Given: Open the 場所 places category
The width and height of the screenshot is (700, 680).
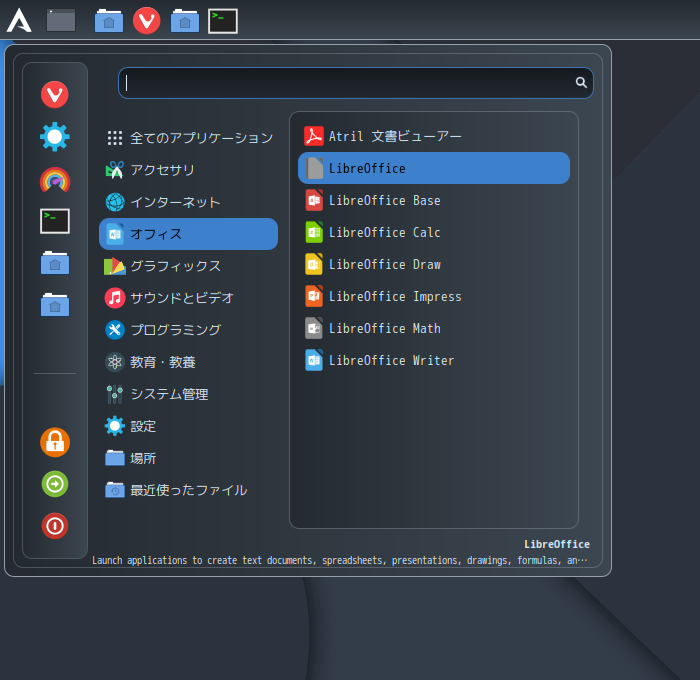Looking at the screenshot, I should coord(188,458).
